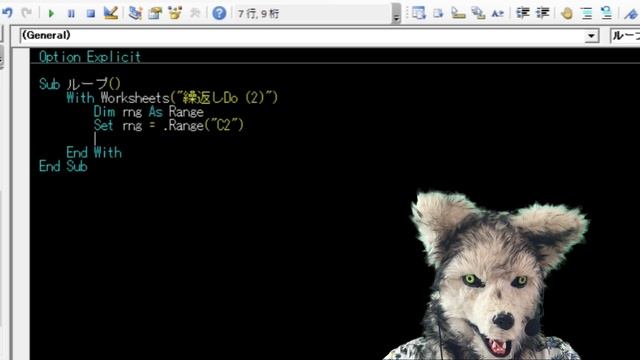Image resolution: width=640 pixels, height=360 pixels.
Task: Click the grayed Redo arrow
Action: tap(27, 13)
